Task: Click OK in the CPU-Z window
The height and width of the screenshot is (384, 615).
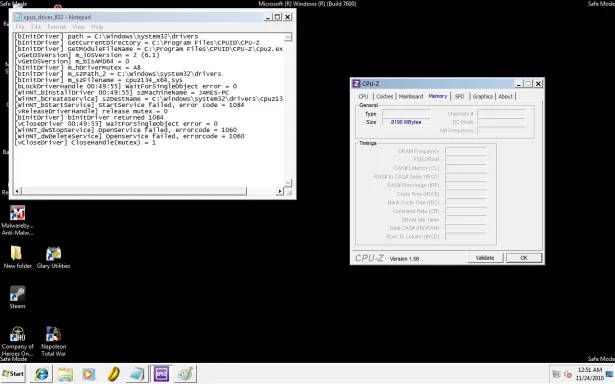Action: [524, 258]
